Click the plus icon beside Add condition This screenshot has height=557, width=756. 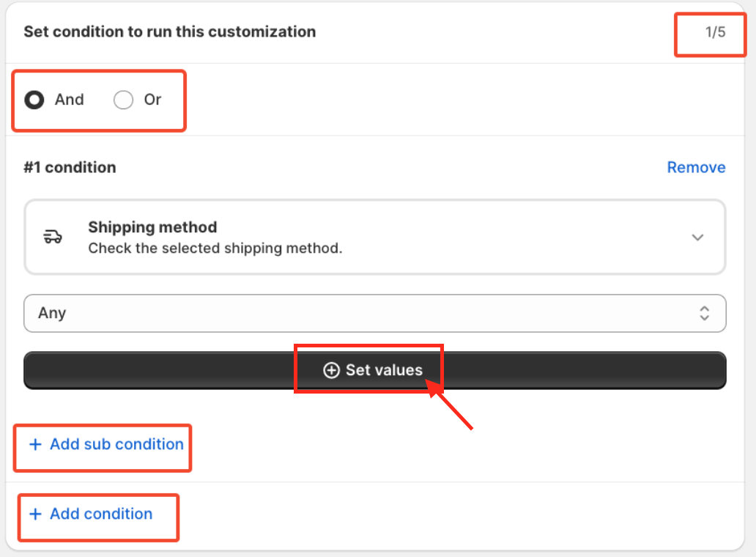tap(35, 514)
